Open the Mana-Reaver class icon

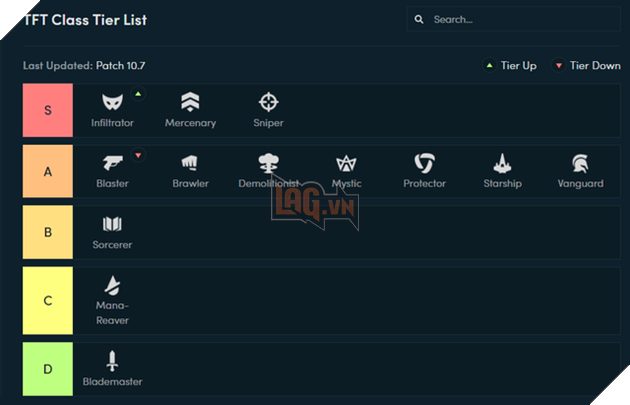112,285
